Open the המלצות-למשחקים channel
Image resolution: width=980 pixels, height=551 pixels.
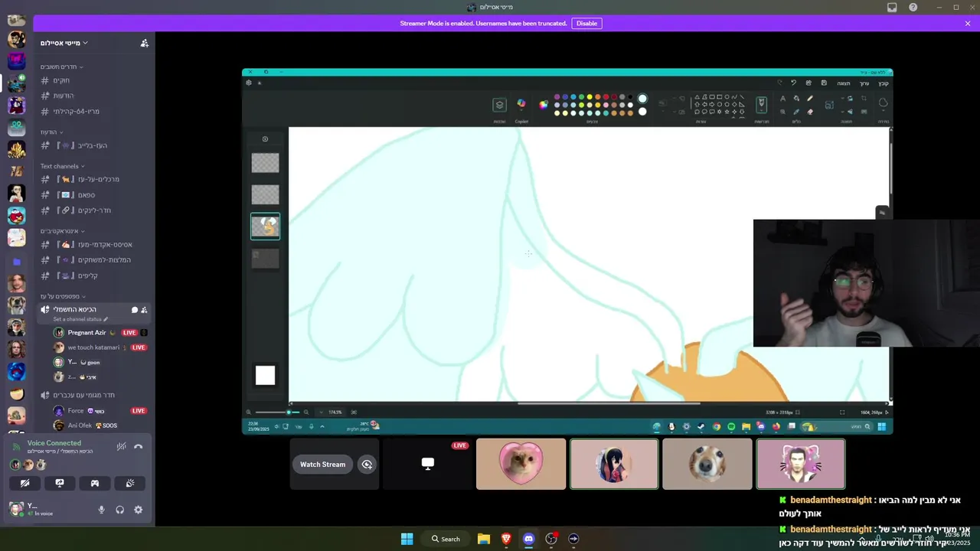pos(94,260)
